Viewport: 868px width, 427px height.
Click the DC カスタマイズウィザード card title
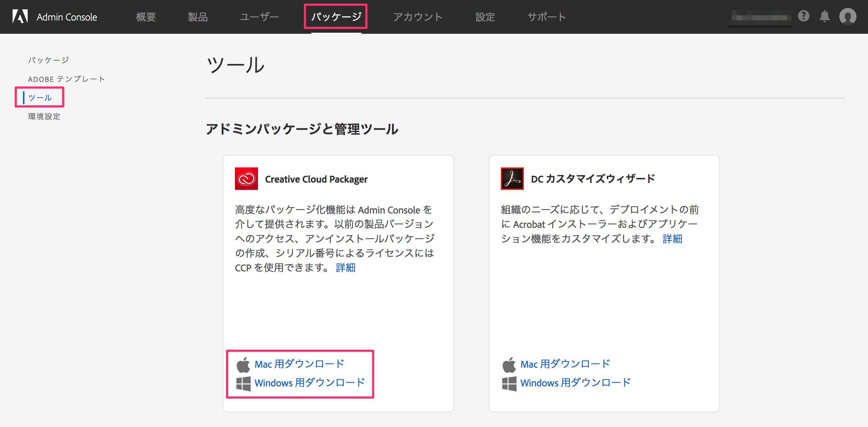pyautogui.click(x=593, y=179)
